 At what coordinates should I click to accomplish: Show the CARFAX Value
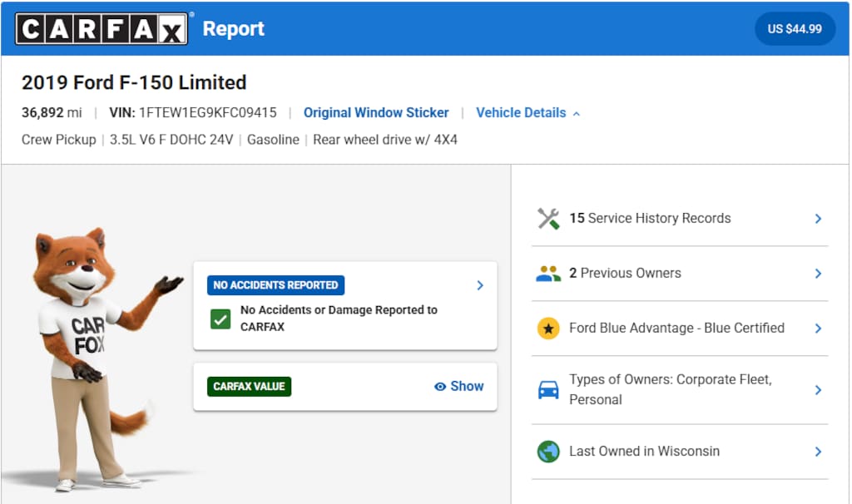(459, 386)
